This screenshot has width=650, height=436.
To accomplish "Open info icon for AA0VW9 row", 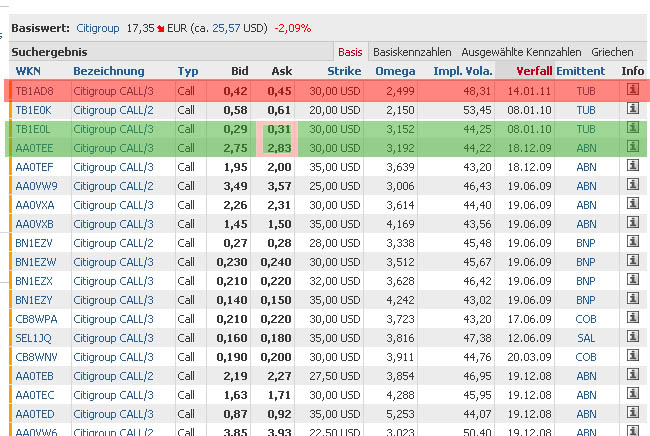I will [x=633, y=184].
